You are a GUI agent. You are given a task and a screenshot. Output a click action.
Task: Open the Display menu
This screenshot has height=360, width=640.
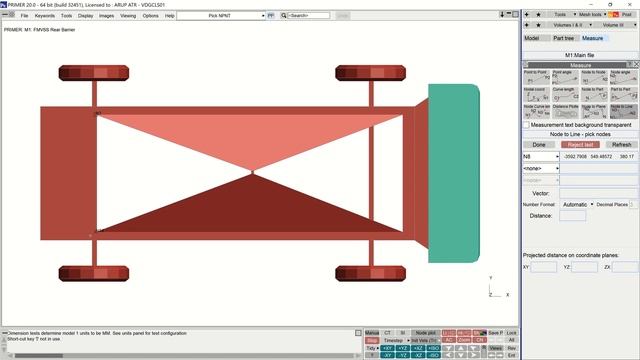pyautogui.click(x=85, y=16)
